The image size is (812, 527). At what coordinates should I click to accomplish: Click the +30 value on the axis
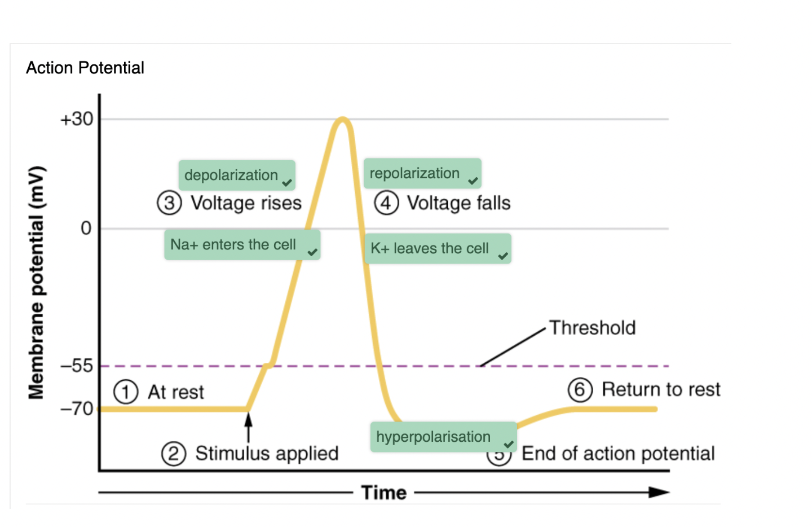(x=77, y=119)
